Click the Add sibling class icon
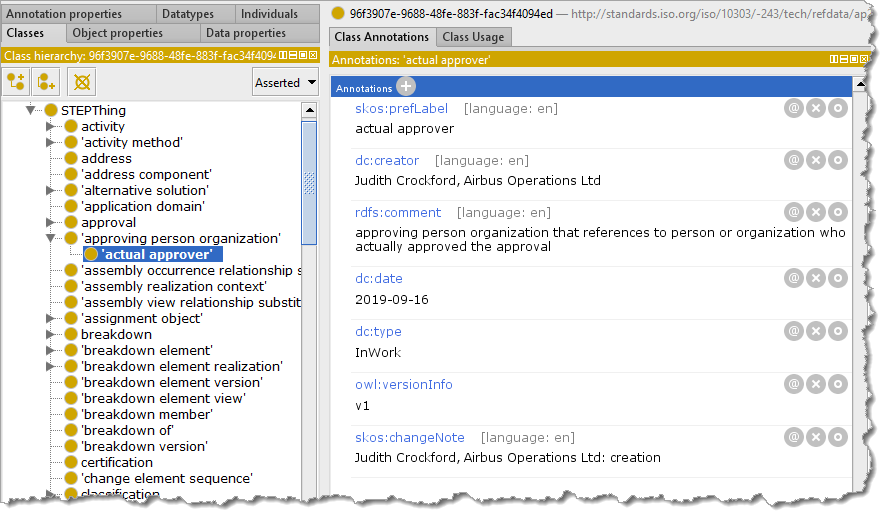This screenshot has width=888, height=518. [x=47, y=82]
